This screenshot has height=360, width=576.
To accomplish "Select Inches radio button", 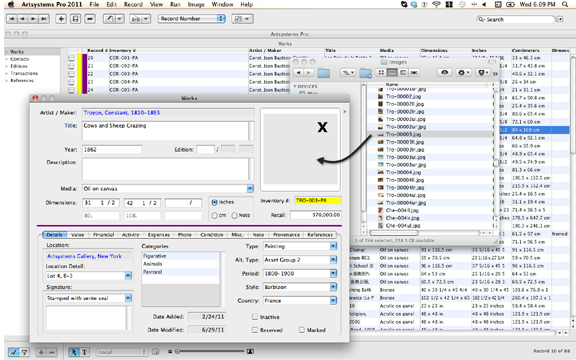I will tap(215, 202).
